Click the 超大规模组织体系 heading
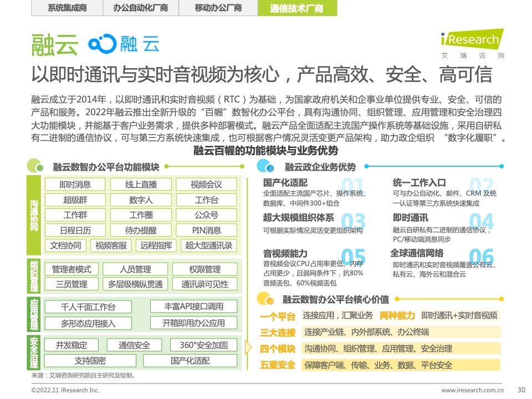 (299, 217)
